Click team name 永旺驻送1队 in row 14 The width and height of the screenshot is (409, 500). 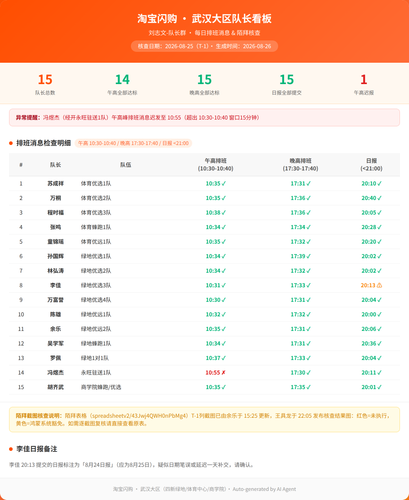(x=96, y=373)
